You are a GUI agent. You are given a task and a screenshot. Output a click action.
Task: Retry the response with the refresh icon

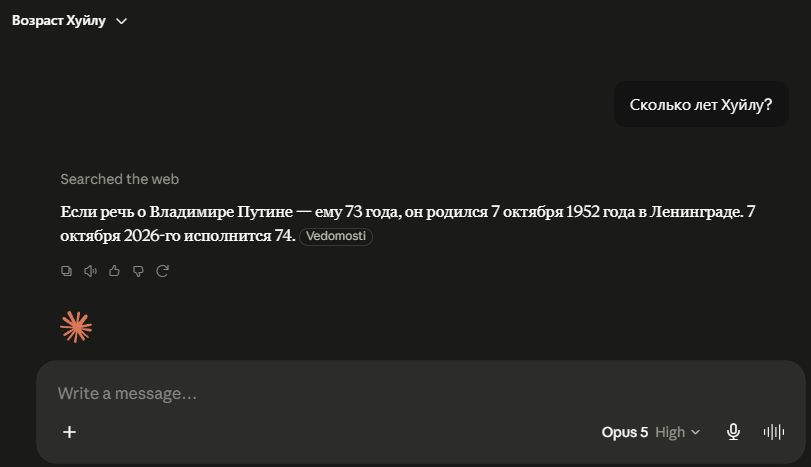tap(162, 271)
